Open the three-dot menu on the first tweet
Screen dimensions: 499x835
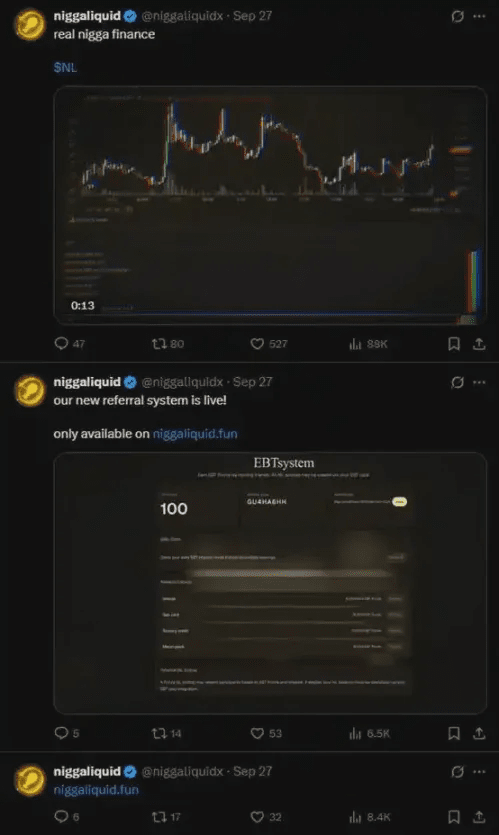pos(479,17)
